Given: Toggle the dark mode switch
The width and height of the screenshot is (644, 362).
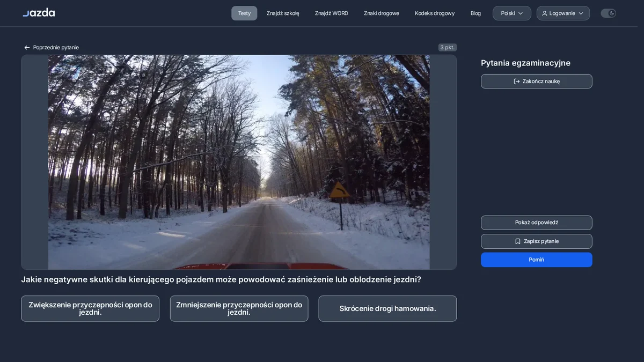Looking at the screenshot, I should click(x=608, y=13).
